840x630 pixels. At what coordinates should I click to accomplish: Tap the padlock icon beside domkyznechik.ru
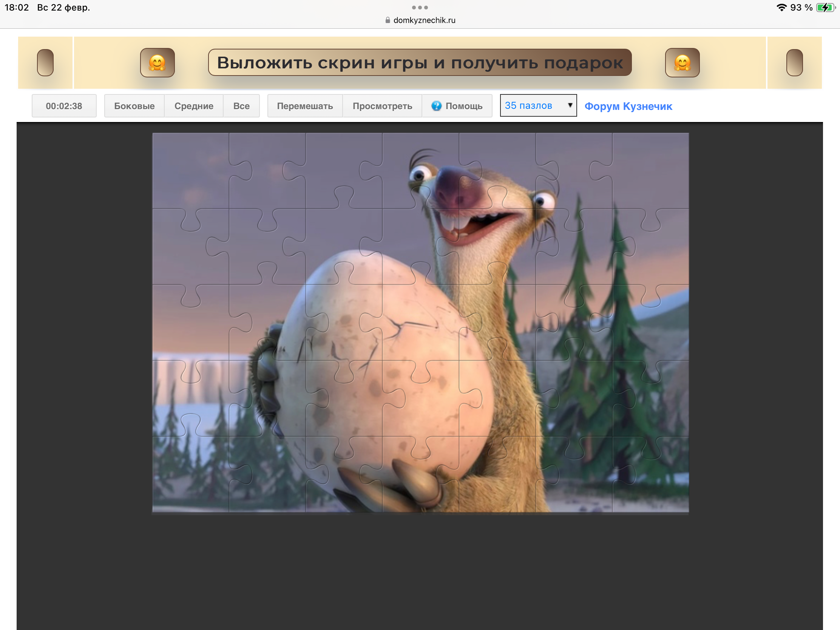pos(388,20)
